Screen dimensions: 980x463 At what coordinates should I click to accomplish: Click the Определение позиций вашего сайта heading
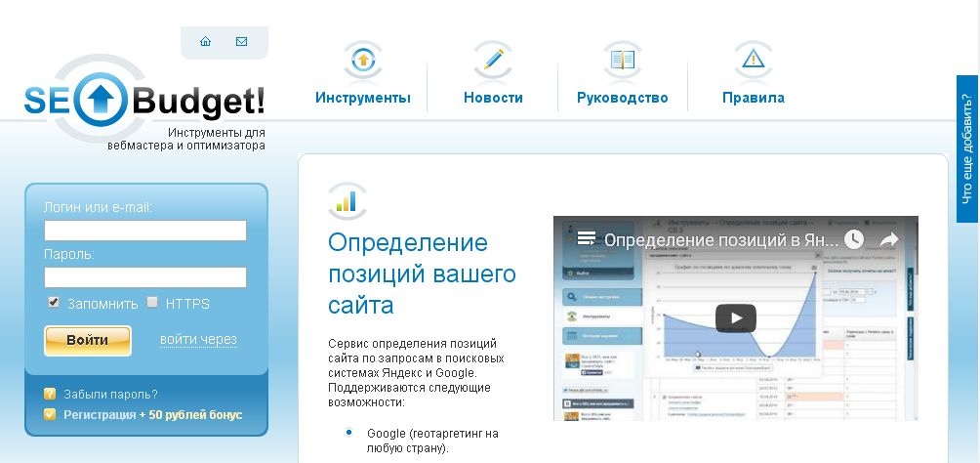[423, 274]
